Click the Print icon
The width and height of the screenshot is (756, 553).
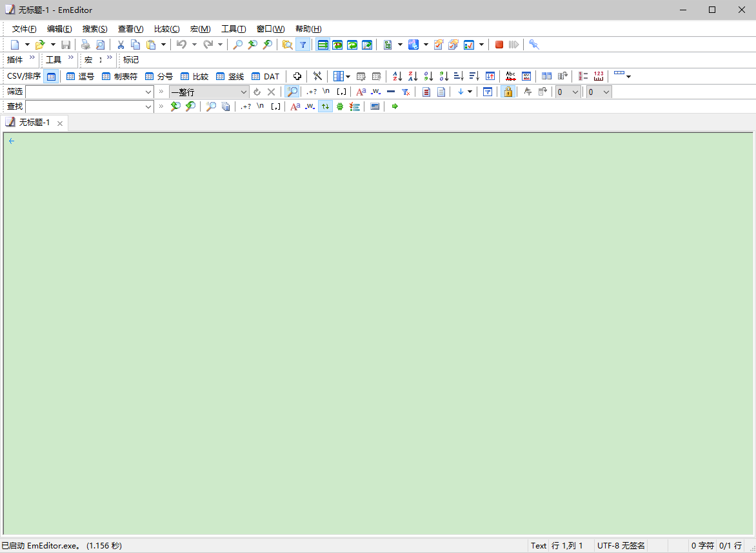coord(85,45)
